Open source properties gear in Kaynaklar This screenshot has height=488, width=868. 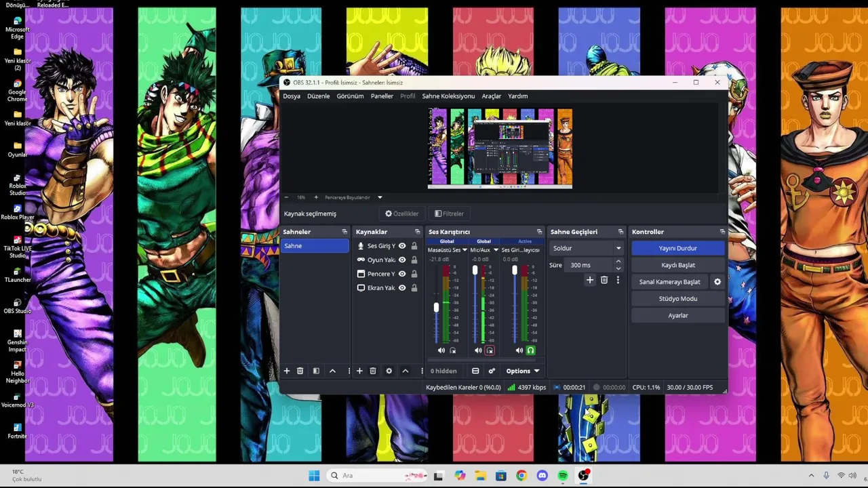pyautogui.click(x=389, y=371)
